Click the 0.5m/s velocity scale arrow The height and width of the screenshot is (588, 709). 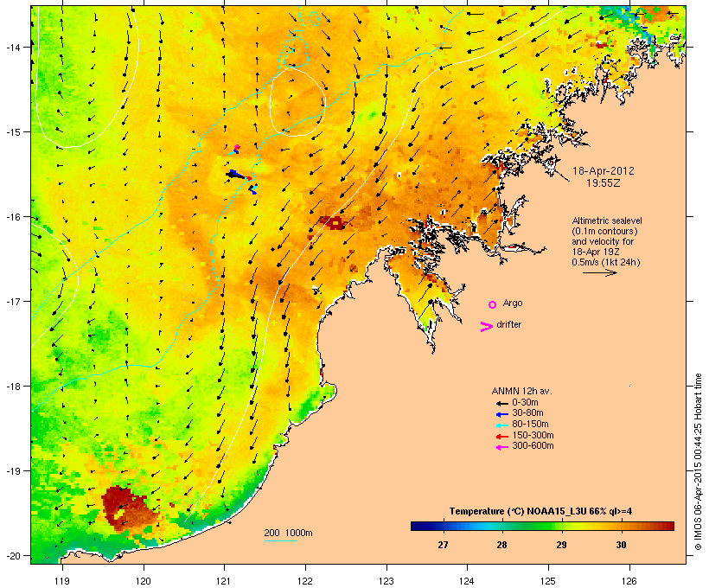[x=599, y=272]
